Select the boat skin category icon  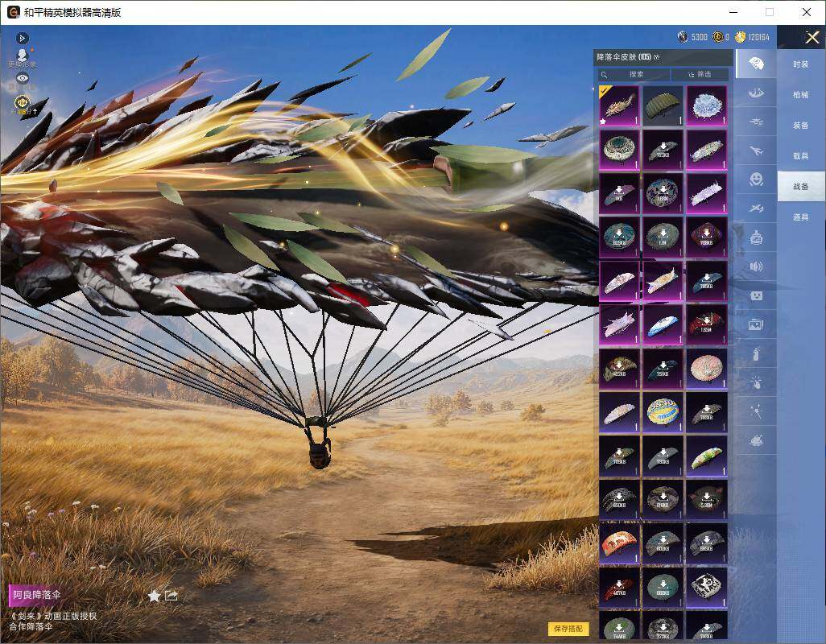[x=756, y=93]
